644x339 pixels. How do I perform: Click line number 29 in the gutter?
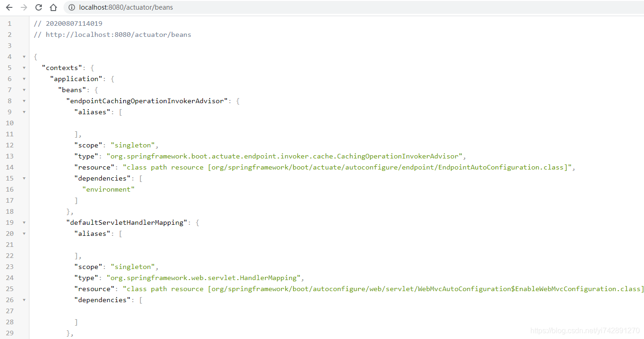point(10,333)
